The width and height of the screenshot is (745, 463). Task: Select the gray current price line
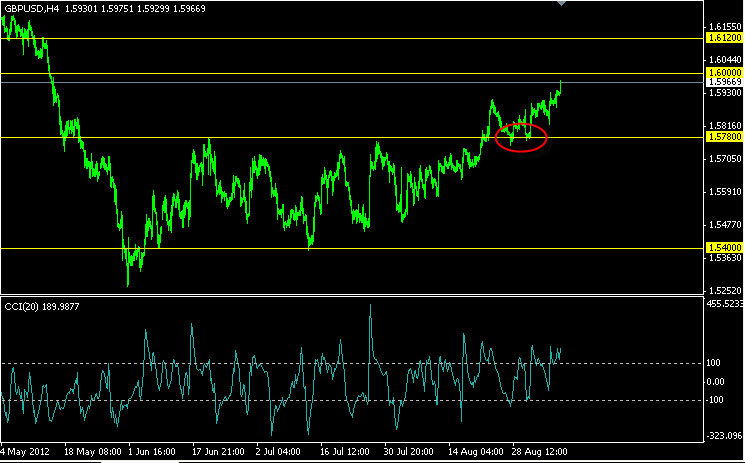pos(352,82)
